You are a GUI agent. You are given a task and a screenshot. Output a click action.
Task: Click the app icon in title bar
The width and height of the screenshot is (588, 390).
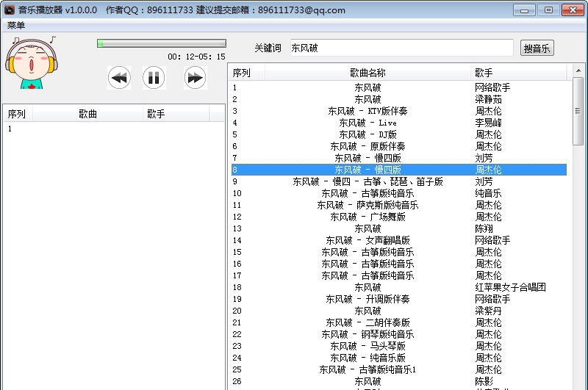point(9,10)
